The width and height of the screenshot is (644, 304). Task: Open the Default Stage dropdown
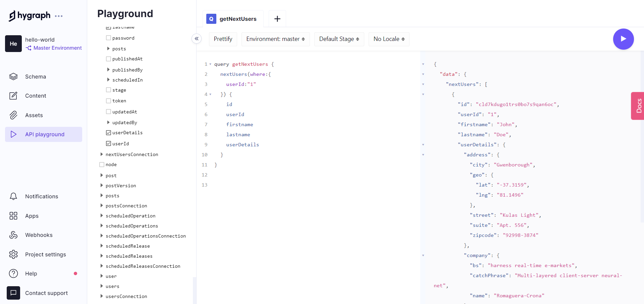(x=339, y=39)
